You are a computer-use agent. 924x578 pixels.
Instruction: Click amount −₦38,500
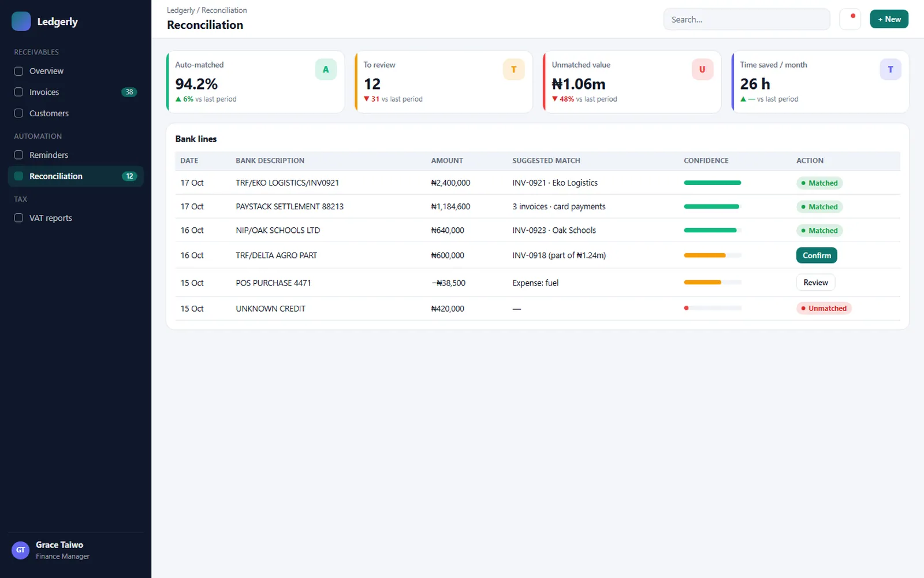tap(448, 283)
